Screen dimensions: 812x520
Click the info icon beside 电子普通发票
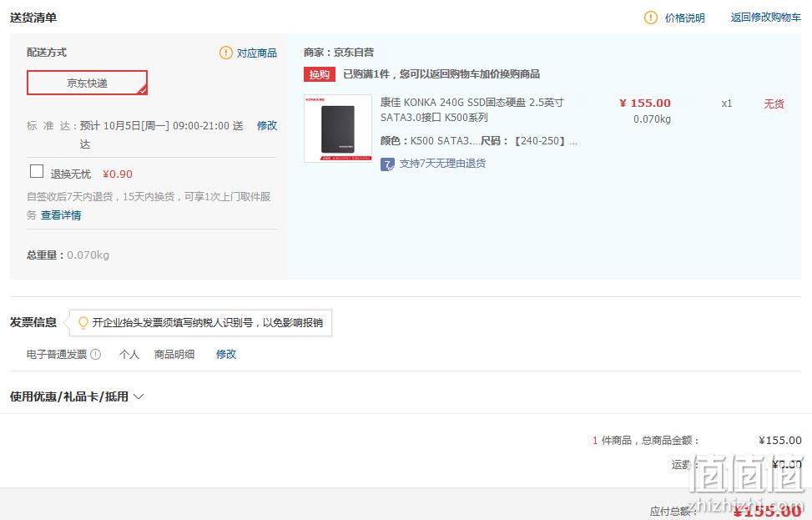tap(96, 354)
